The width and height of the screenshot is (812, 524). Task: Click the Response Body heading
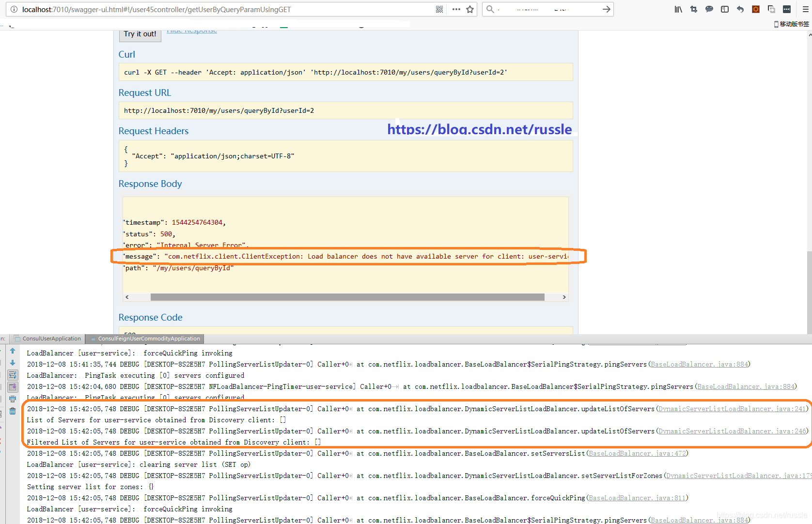pos(150,184)
